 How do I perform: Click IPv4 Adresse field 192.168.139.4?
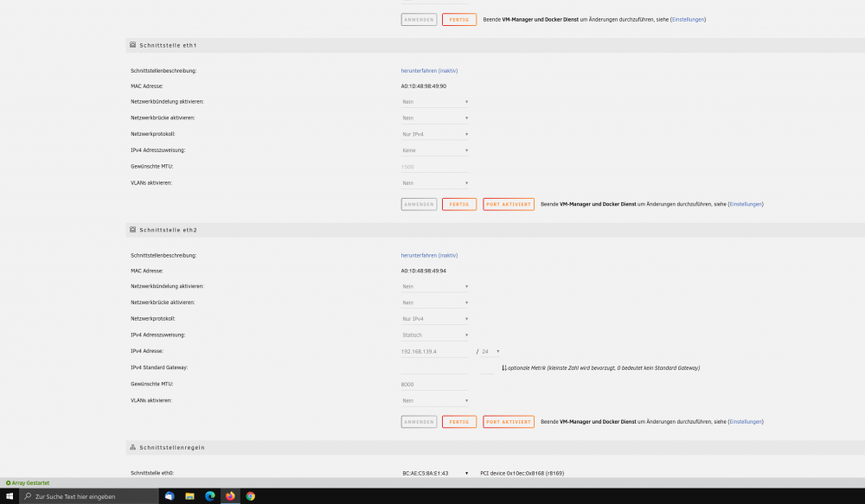click(435, 351)
